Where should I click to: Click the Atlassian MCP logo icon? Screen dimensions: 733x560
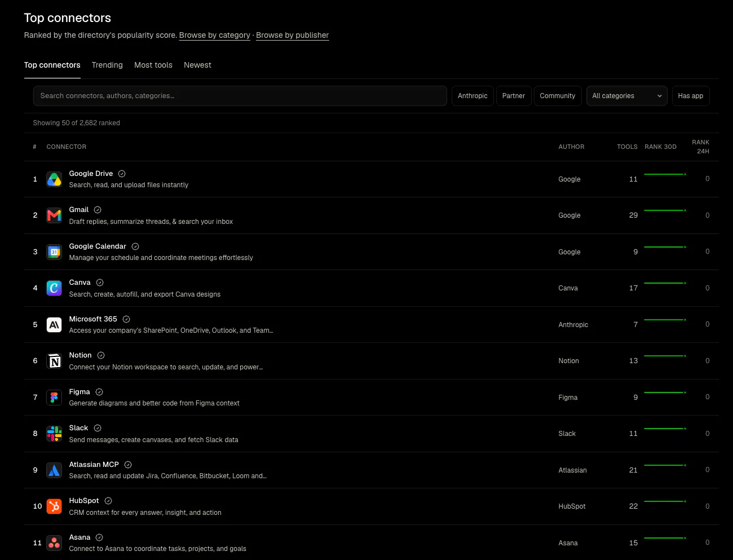pyautogui.click(x=54, y=470)
